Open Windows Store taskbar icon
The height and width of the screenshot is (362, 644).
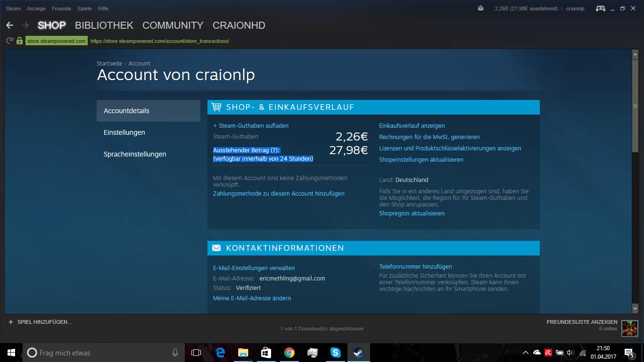[266, 353]
